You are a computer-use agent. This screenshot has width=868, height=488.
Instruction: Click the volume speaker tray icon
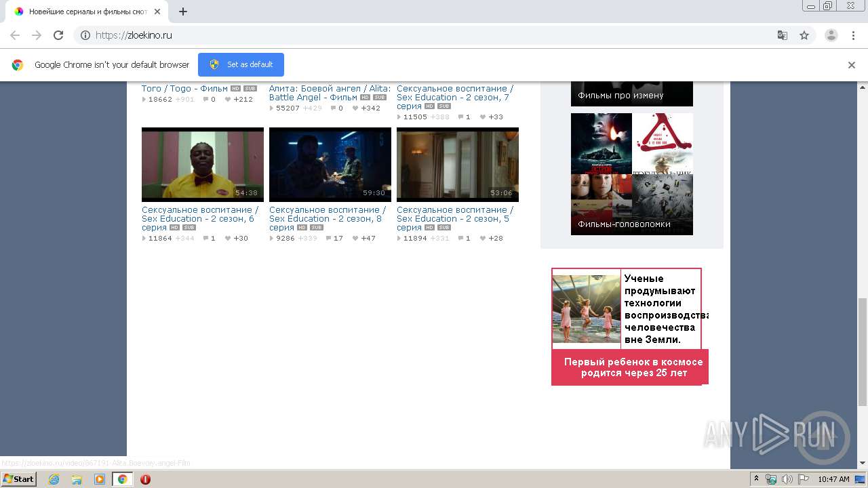pyautogui.click(x=787, y=479)
